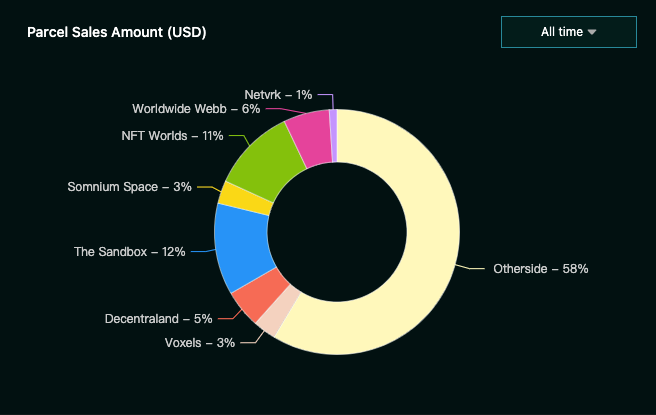Click the "NFT Worlds – 11%" label
The image size is (656, 415).
click(x=172, y=136)
